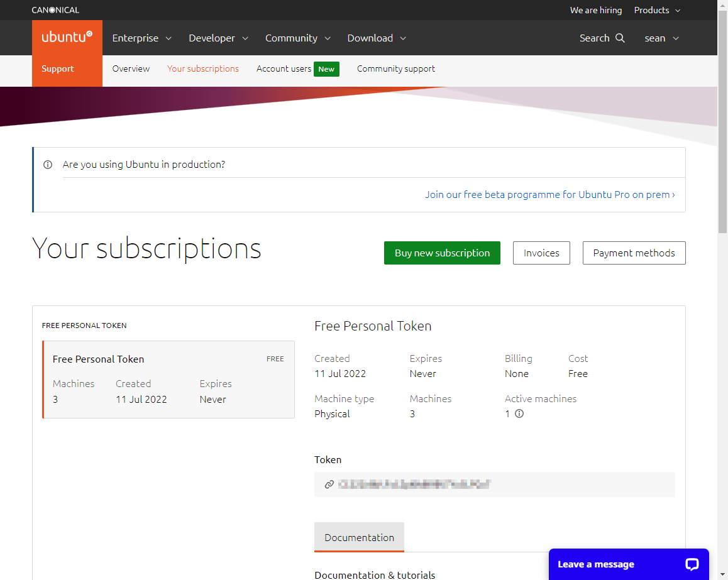Viewport: 728px width, 580px height.
Task: Click the info icon in production notice
Action: (47, 165)
